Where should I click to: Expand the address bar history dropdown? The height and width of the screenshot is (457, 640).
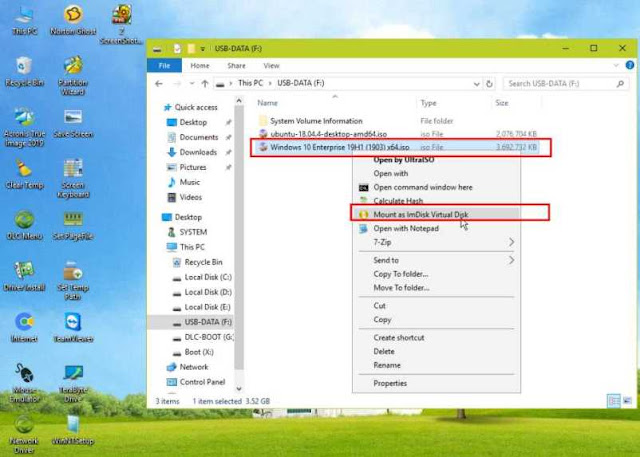click(x=476, y=84)
